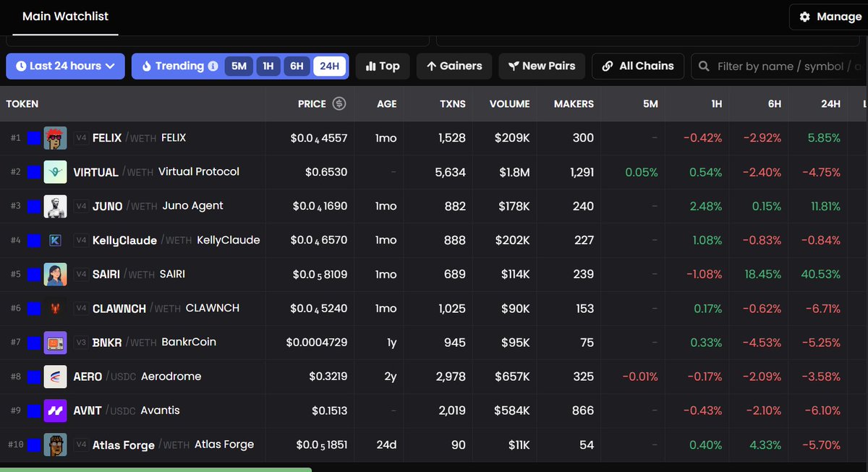Sort by the 24H change column header
Viewport: 868px width, 472px height.
(831, 104)
